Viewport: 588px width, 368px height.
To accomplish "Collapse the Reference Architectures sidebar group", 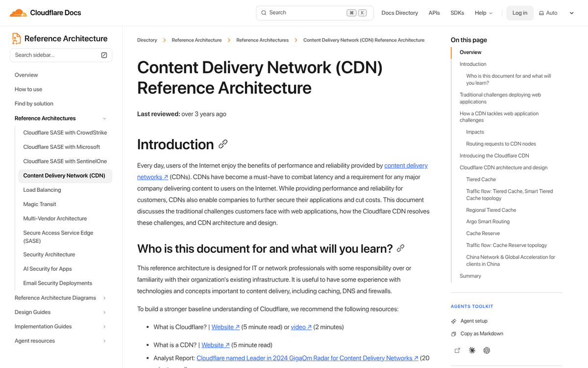I will click(x=104, y=118).
